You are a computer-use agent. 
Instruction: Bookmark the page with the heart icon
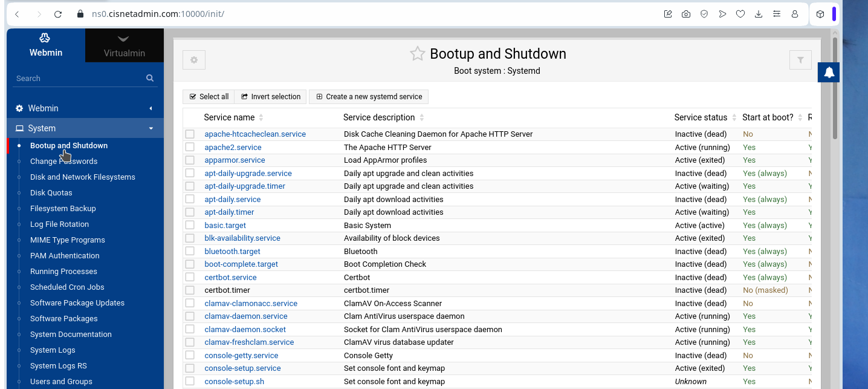pos(740,14)
